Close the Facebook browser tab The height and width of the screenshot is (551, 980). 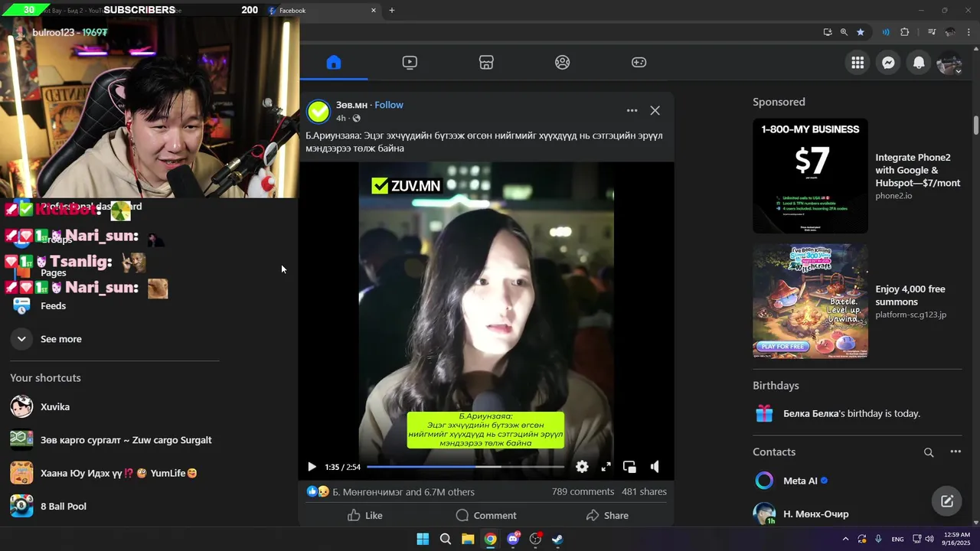click(374, 10)
